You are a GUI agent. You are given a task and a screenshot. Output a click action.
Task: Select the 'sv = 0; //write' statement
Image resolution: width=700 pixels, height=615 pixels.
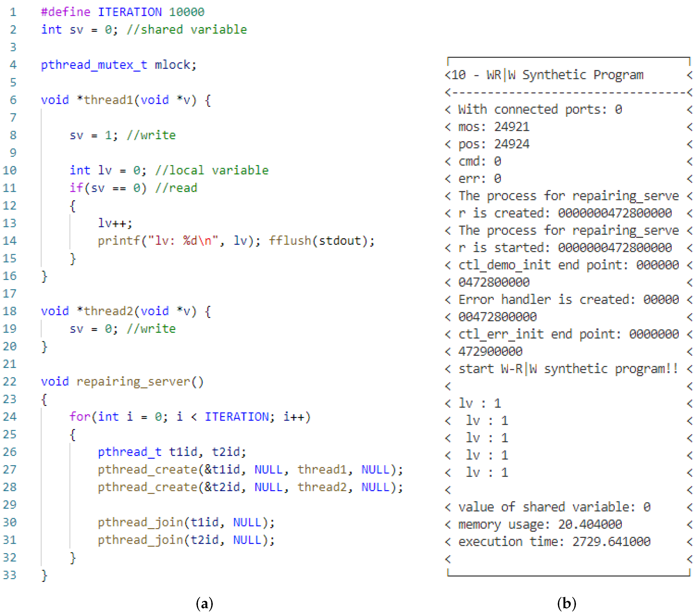123,329
